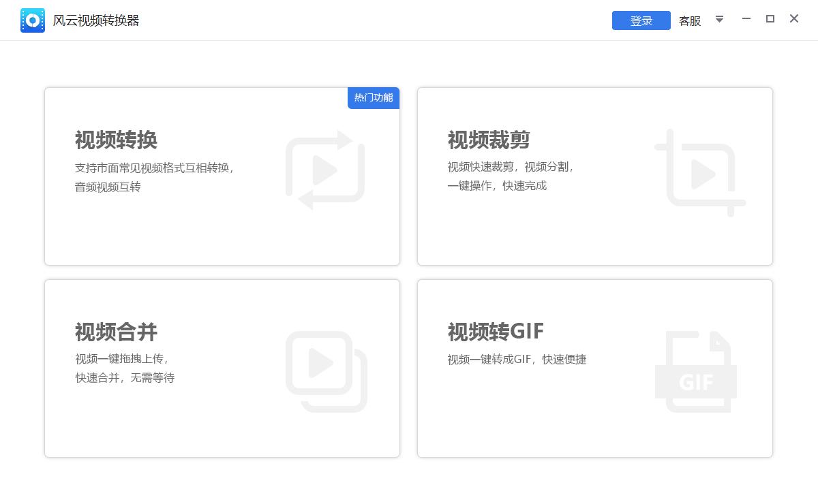
Task: Click the GIF file icon in 视频转GIF card
Action: (x=695, y=370)
